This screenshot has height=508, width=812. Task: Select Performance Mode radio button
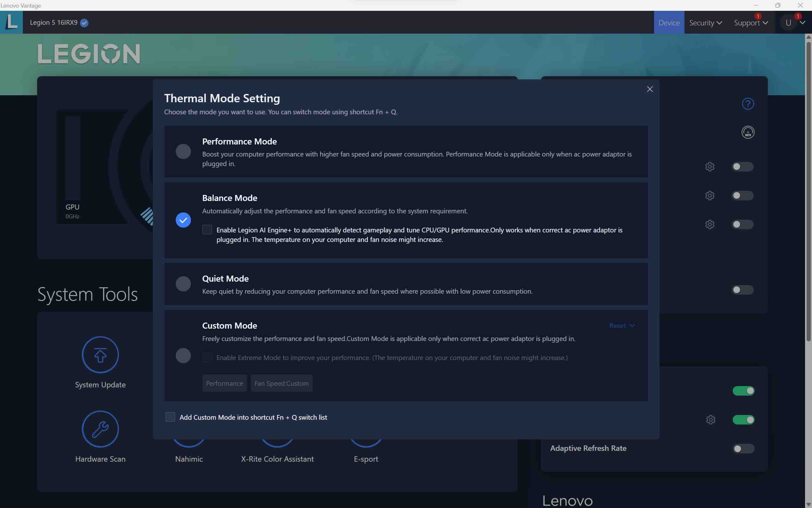pos(183,151)
